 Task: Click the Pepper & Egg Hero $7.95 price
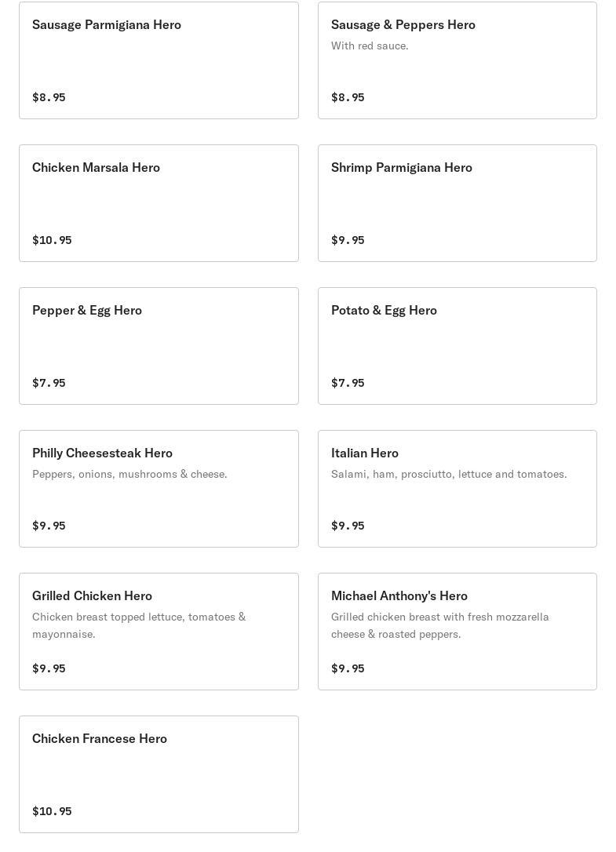[49, 383]
